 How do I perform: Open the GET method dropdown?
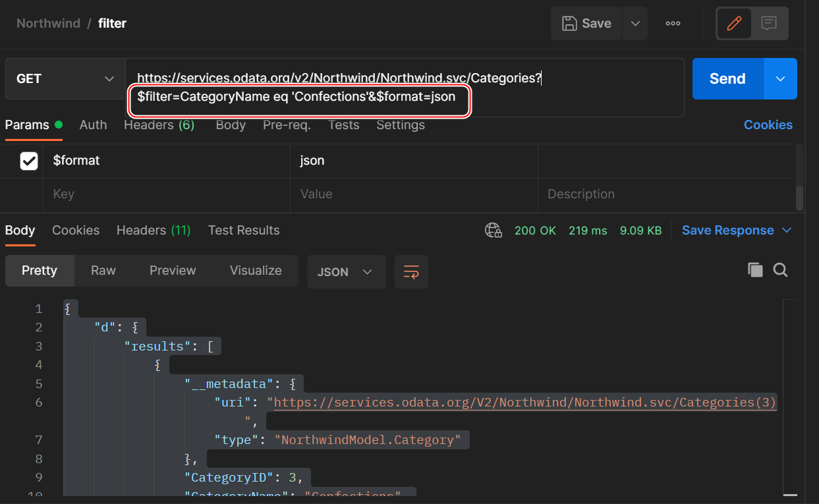pyautogui.click(x=65, y=78)
